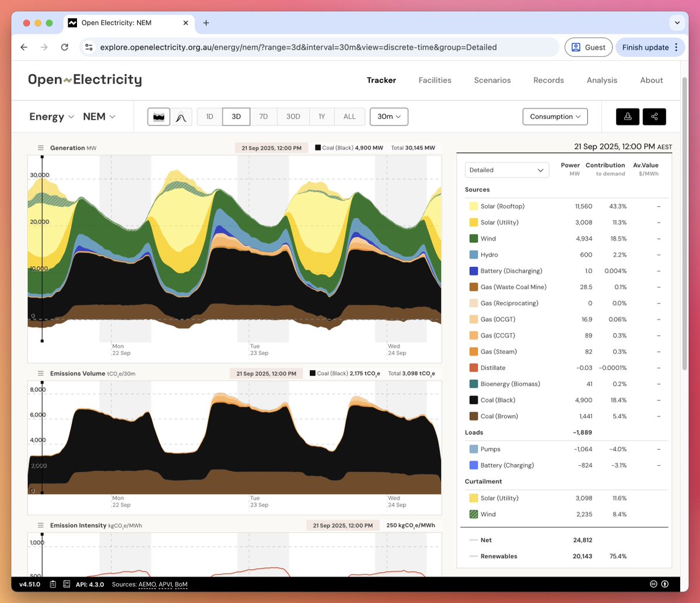Screen dimensions: 700x603
Task: Click the Creative Commons icon in footer
Action: [x=654, y=584]
